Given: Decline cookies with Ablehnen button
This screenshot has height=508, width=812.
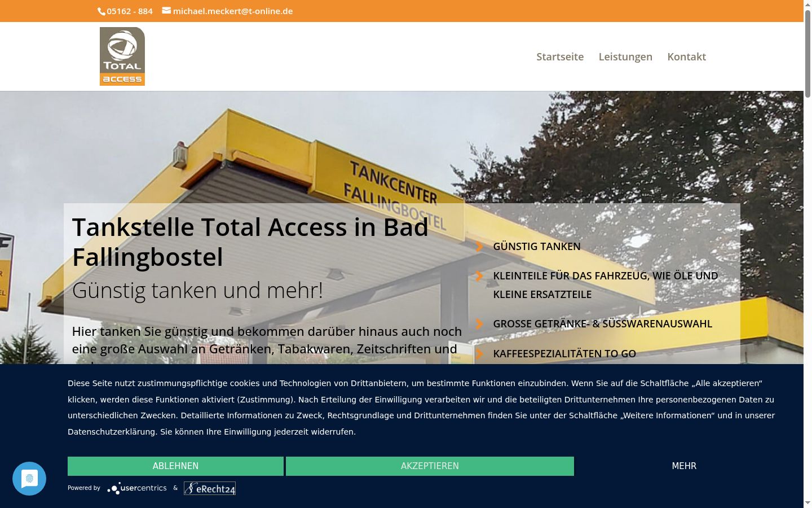Looking at the screenshot, I should [175, 466].
